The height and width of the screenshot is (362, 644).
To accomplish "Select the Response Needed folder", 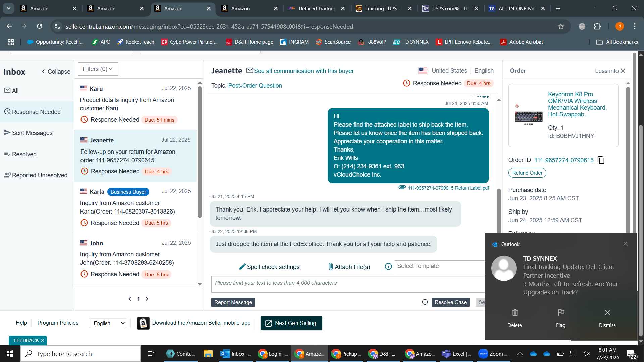I will pyautogui.click(x=37, y=112).
